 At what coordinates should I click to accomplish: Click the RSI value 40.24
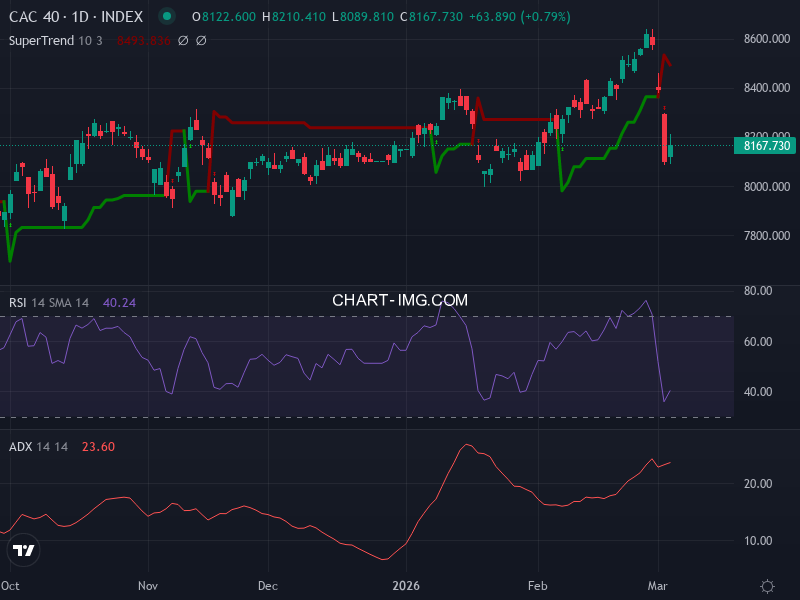pos(120,302)
